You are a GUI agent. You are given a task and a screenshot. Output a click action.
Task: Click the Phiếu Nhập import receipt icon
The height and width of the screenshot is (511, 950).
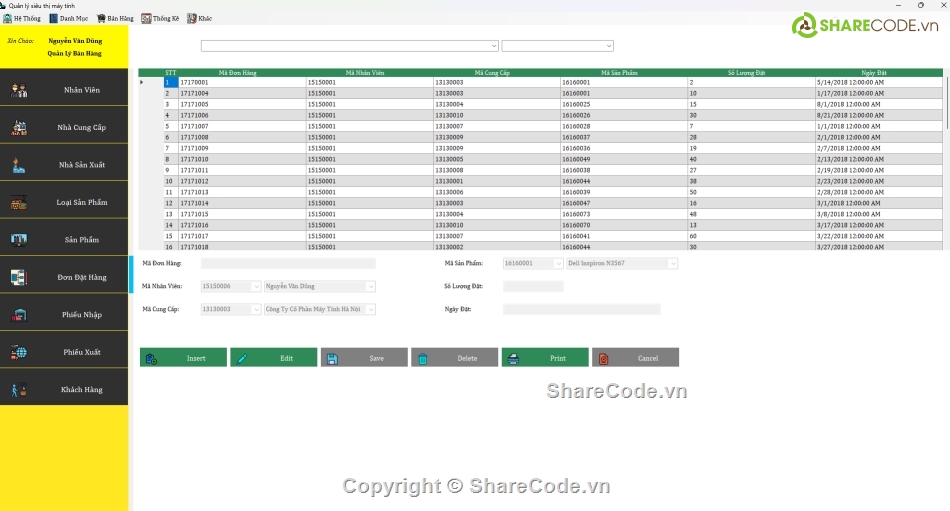[19, 314]
